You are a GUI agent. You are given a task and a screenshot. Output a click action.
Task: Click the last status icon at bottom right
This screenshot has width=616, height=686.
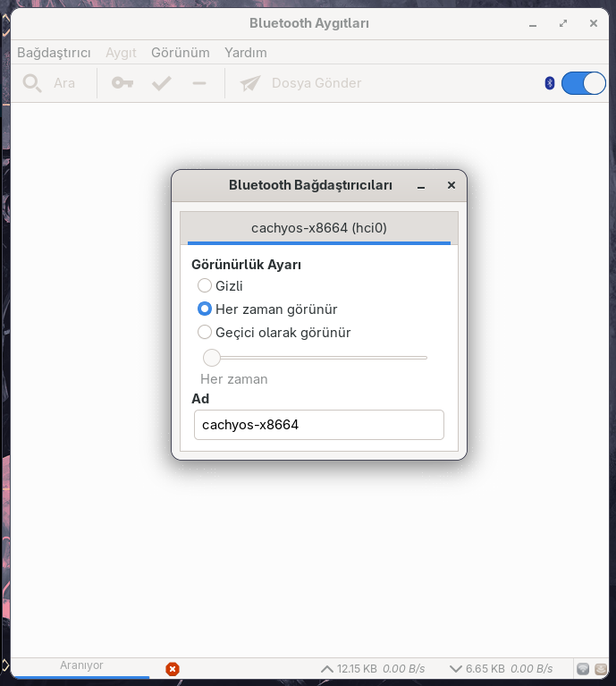tap(601, 669)
